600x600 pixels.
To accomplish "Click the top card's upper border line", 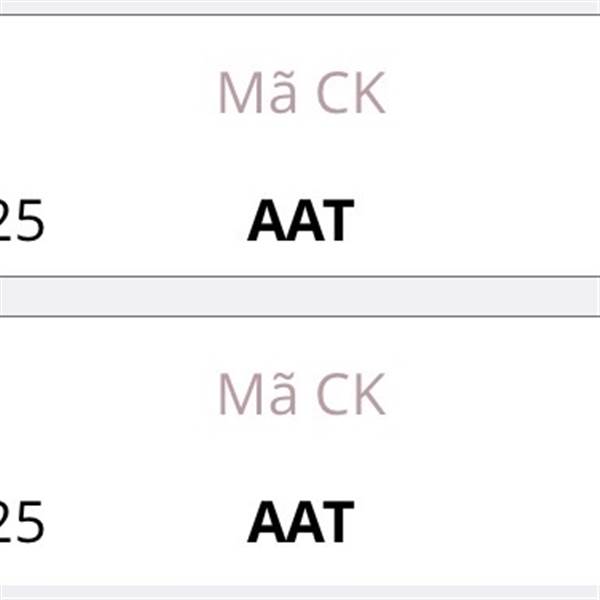I will click(x=300, y=15).
